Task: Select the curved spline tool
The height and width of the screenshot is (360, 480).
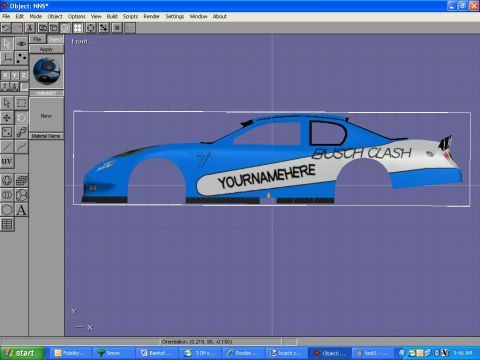Action: coord(21,147)
